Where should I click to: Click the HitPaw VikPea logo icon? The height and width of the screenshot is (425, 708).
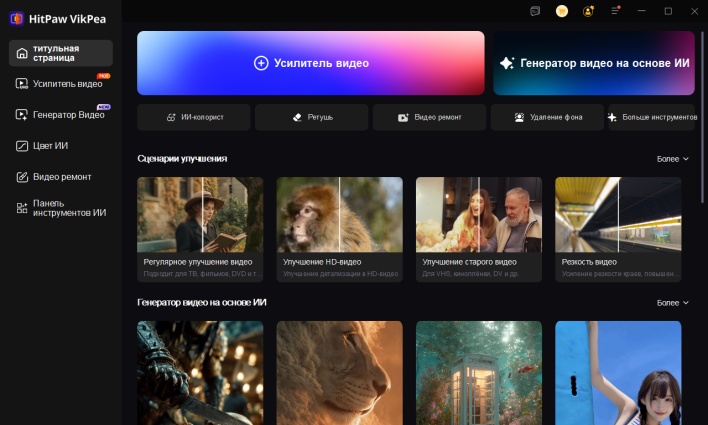tap(16, 18)
